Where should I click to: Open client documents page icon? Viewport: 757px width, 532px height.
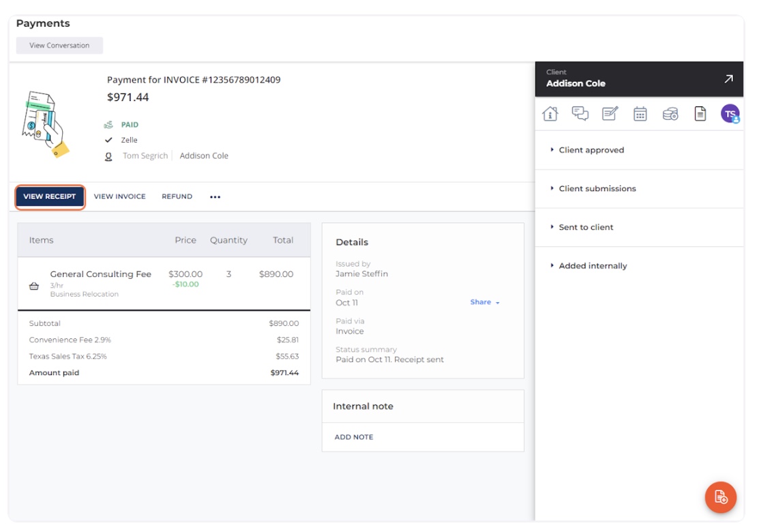700,114
